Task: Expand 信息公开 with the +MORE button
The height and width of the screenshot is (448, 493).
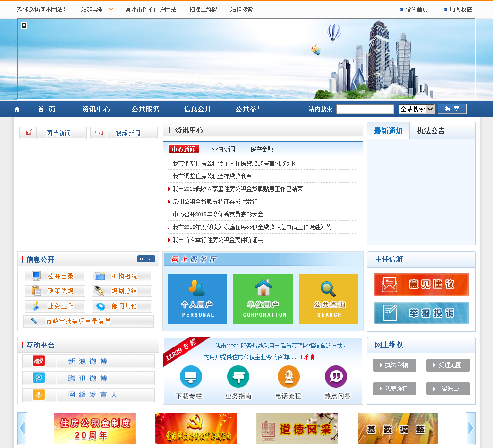Action: point(146,259)
